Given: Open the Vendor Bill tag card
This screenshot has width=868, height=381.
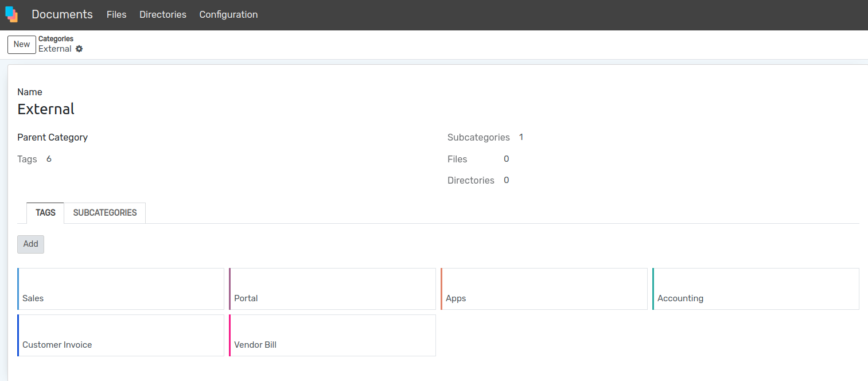Looking at the screenshot, I should pos(332,336).
